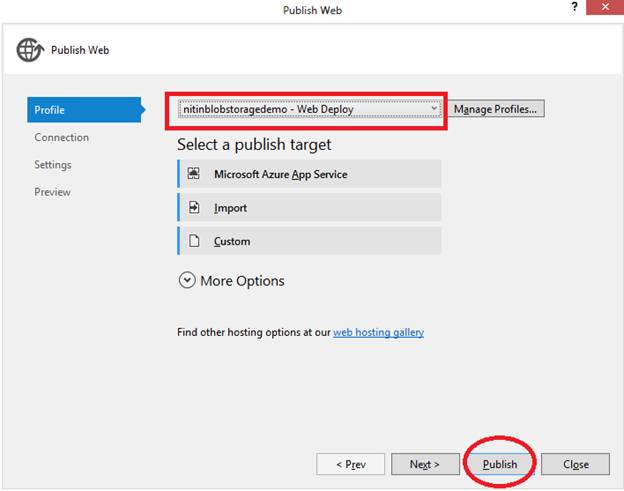This screenshot has height=491, width=624.
Task: Click the help question mark in title bar
Action: [x=575, y=9]
